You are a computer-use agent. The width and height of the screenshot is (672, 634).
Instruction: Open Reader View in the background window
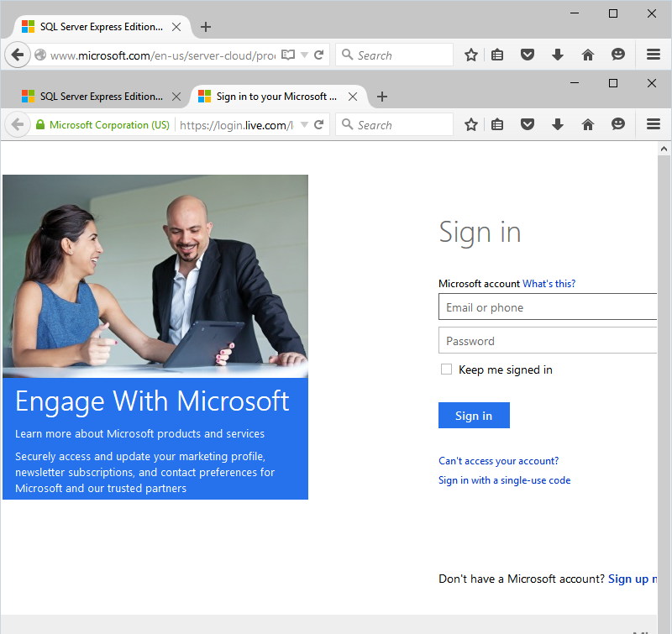pos(288,55)
